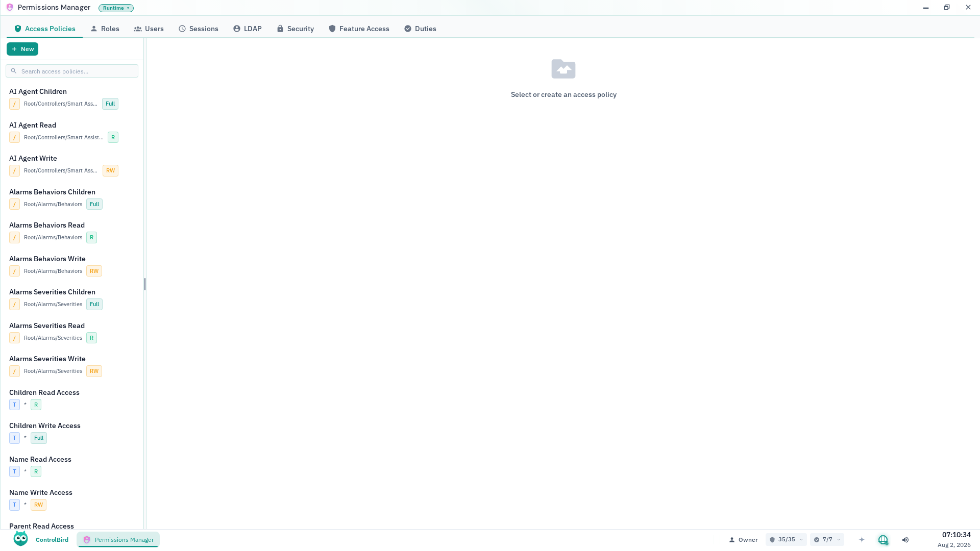Click the ControlBird owl logo icon
This screenshot has width=980, height=551.
(21, 539)
